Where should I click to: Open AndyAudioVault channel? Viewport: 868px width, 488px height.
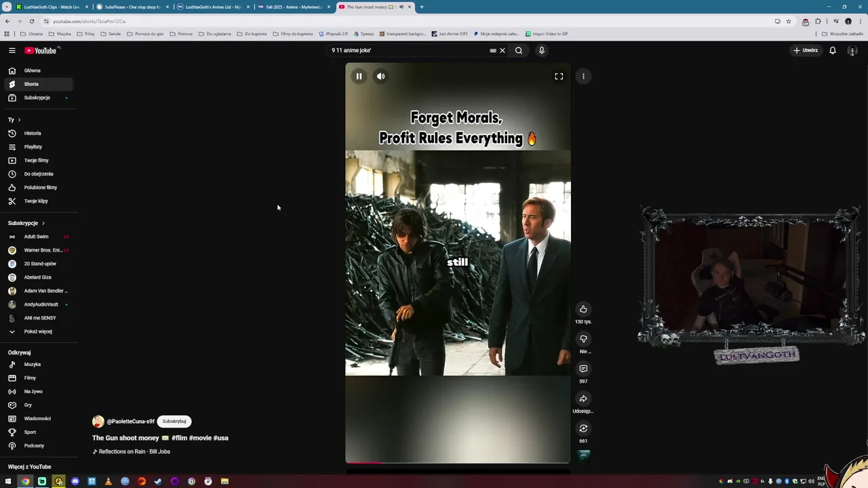(39, 304)
